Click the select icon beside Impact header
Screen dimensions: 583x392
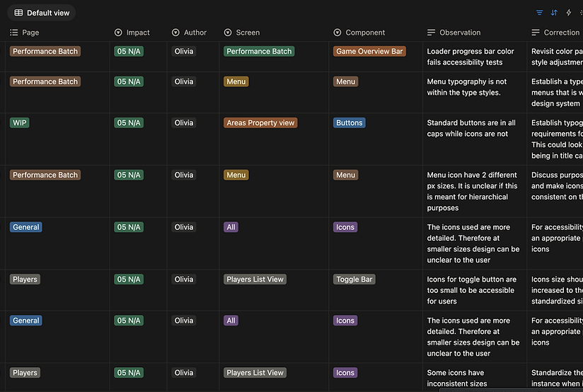pyautogui.click(x=118, y=33)
